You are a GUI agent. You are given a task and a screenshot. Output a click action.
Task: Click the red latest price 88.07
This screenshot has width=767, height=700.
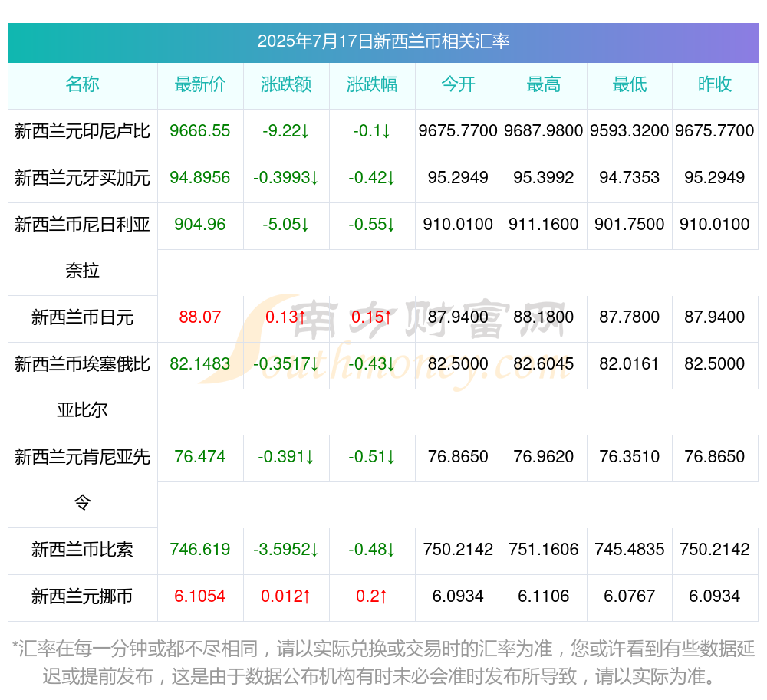(x=200, y=317)
